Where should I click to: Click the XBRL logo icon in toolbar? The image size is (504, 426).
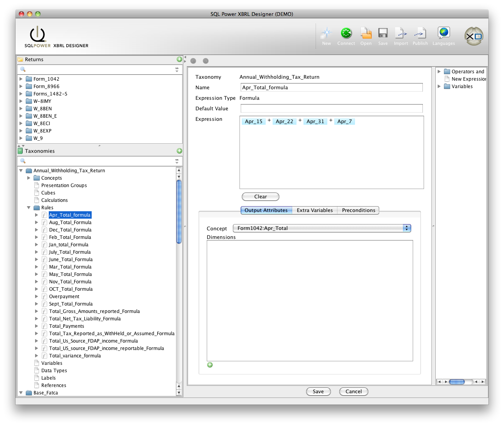[x=474, y=36]
